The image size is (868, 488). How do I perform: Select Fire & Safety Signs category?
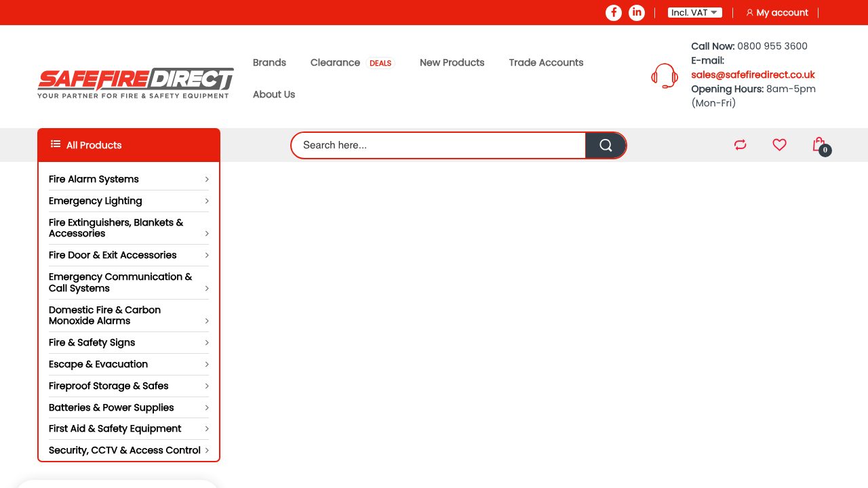point(92,342)
